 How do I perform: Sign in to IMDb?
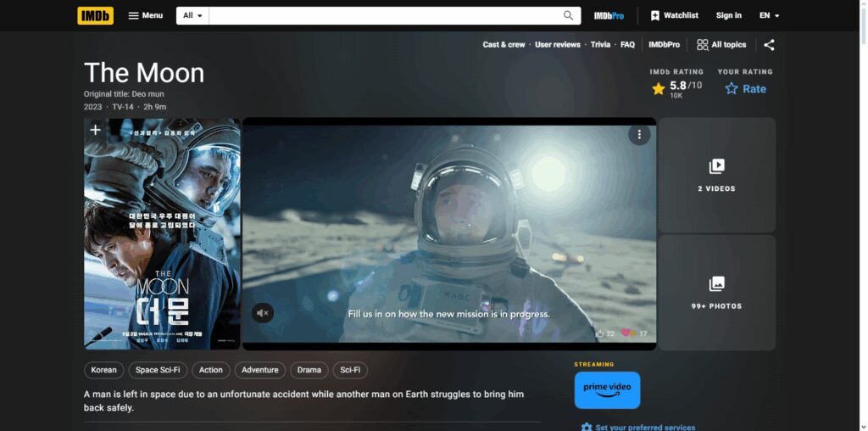(x=728, y=15)
